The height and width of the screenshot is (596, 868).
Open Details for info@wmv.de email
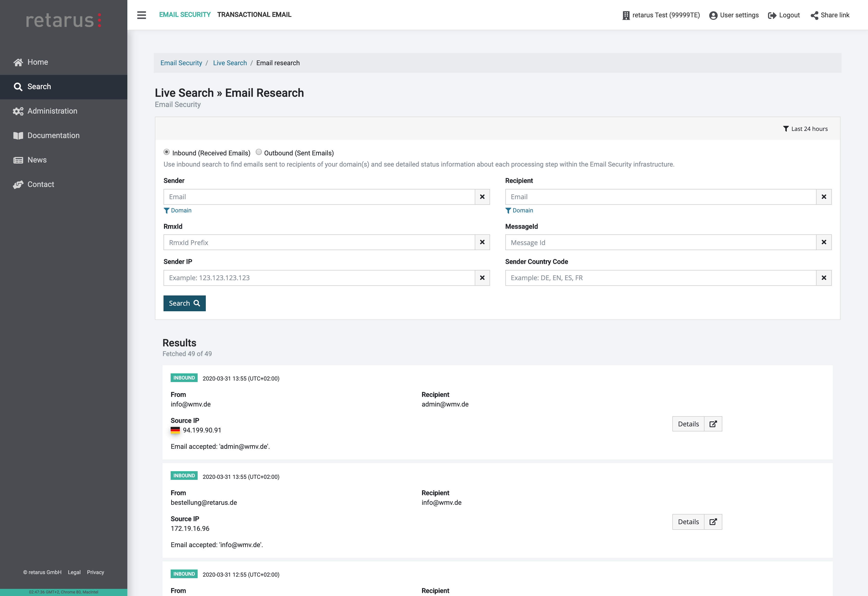point(688,424)
